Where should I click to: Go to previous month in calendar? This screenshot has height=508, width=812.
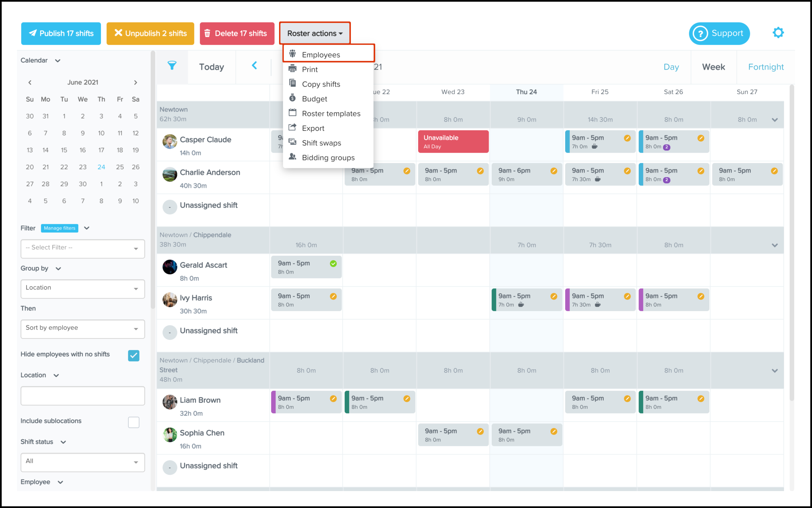coord(30,82)
